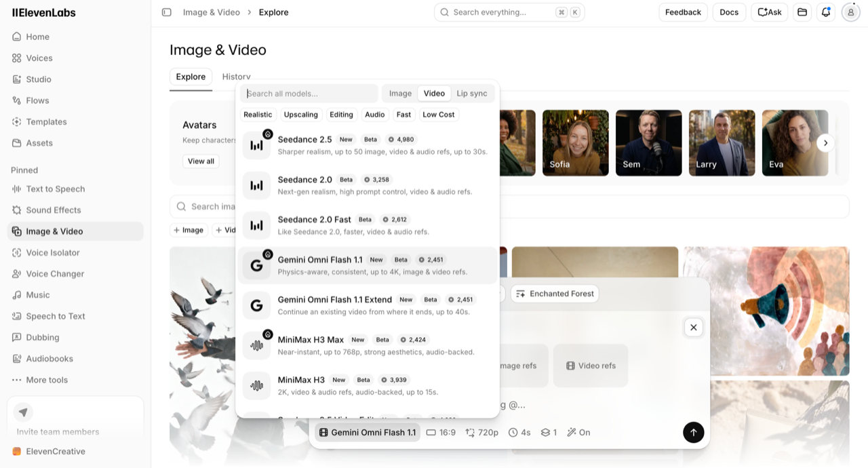Choose Gemini Omni Flash 1.1 Extend
The height and width of the screenshot is (468, 868).
[368, 305]
